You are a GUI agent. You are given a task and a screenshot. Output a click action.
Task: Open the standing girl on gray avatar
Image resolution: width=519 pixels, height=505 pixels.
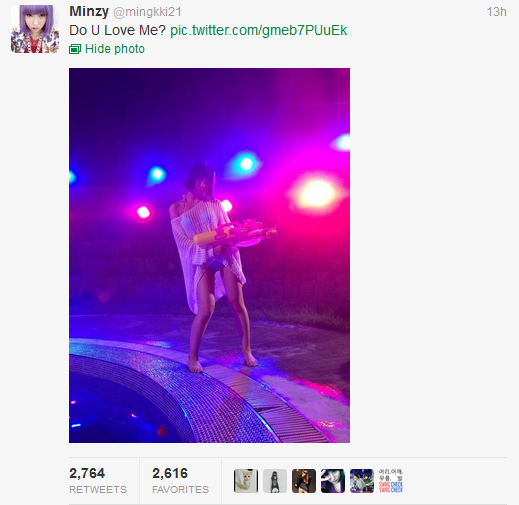click(275, 481)
